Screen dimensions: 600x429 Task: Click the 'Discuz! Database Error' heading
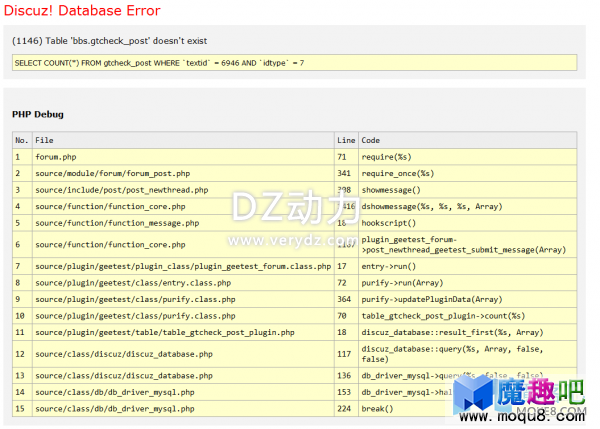[82, 10]
